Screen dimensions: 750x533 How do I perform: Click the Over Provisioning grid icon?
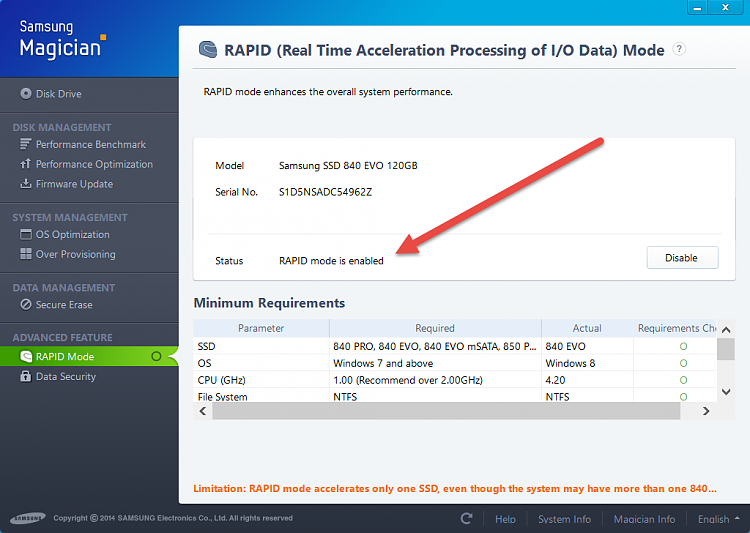26,254
